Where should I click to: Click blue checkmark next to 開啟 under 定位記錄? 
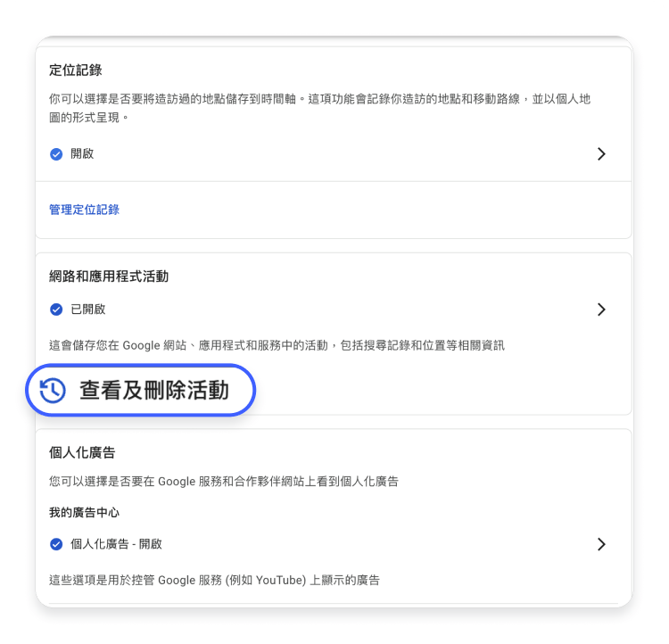[56, 154]
